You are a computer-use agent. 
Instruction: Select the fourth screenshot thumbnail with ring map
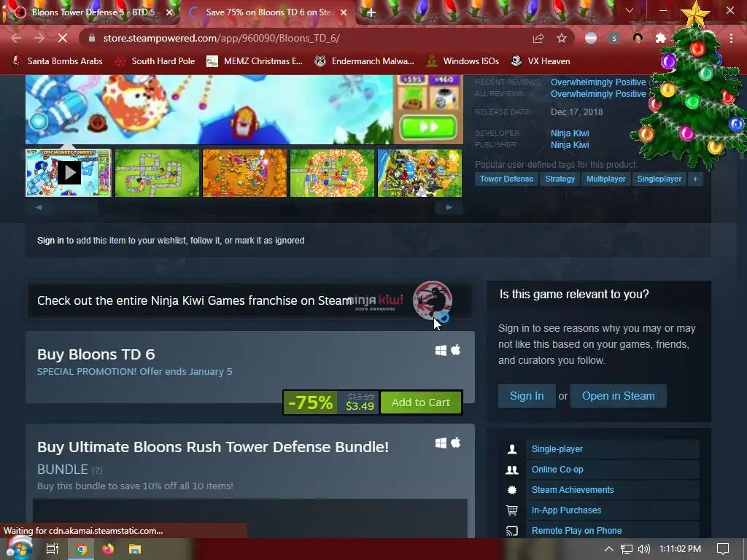[x=332, y=173]
